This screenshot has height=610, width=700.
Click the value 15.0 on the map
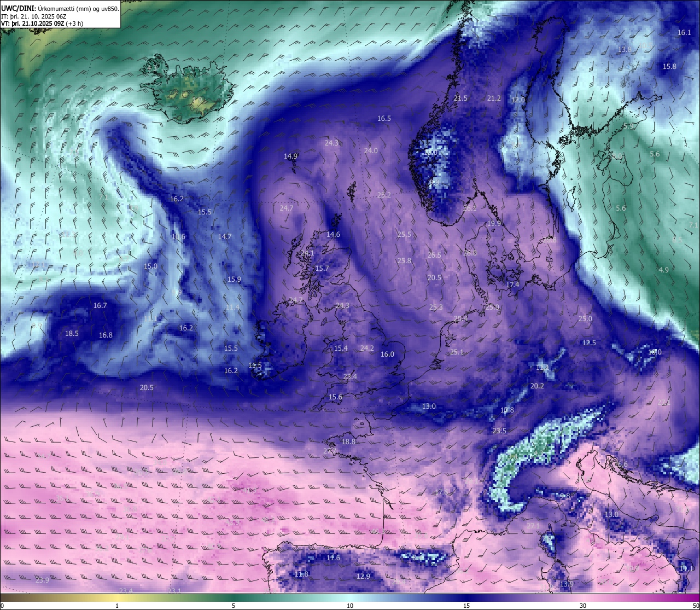click(150, 266)
